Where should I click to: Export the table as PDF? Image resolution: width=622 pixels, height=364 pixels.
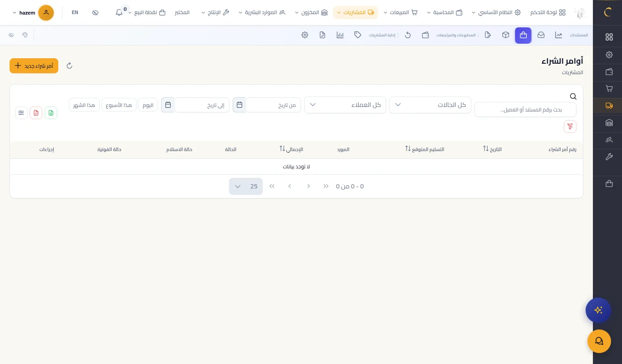coord(36,113)
